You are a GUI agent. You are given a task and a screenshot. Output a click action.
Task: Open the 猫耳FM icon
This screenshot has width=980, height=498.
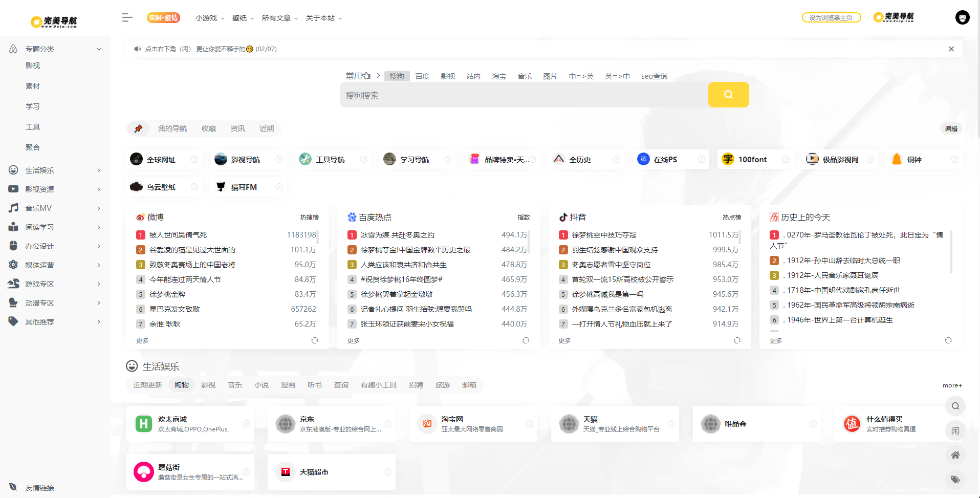click(221, 187)
